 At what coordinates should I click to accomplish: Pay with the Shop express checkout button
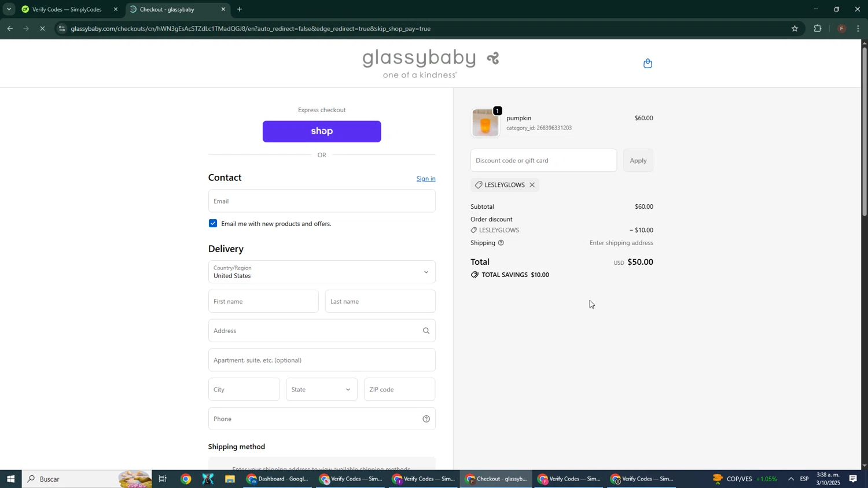click(x=322, y=131)
